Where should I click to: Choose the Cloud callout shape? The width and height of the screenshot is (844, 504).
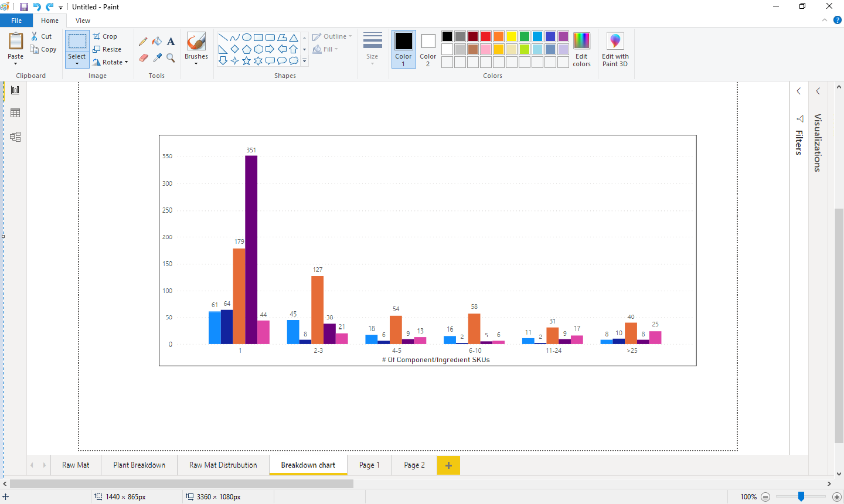tap(294, 60)
